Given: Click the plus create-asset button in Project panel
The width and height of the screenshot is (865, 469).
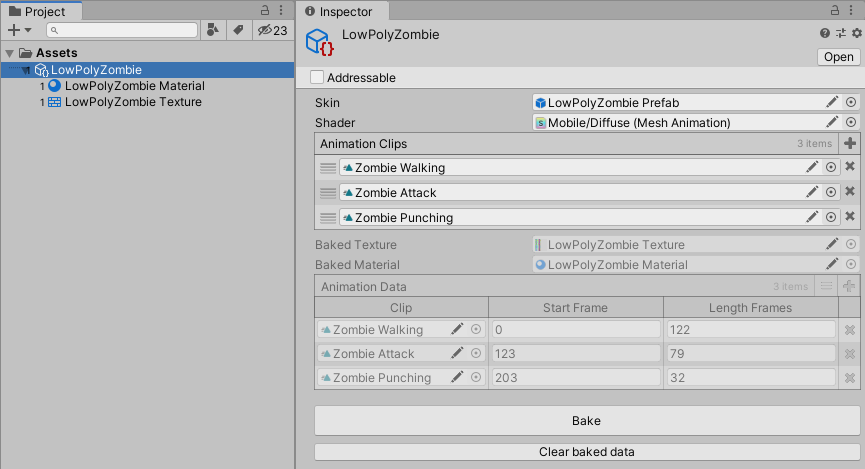Looking at the screenshot, I should pyautogui.click(x=14, y=30).
